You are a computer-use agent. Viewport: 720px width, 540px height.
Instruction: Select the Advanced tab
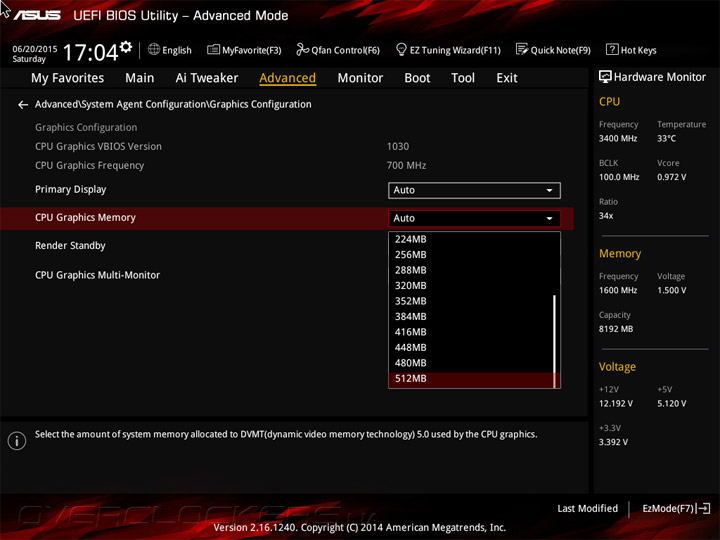(287, 78)
